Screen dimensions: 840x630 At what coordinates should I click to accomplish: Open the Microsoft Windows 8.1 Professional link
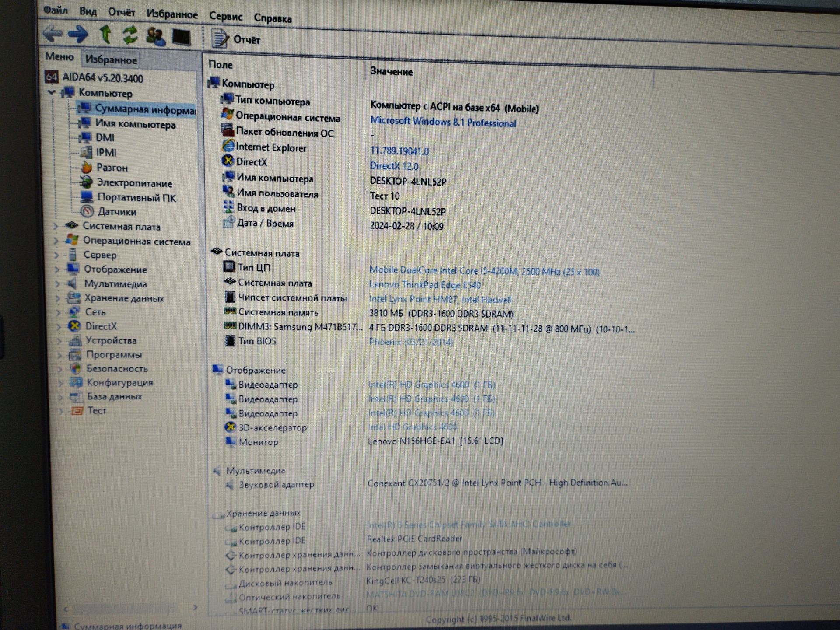443,122
